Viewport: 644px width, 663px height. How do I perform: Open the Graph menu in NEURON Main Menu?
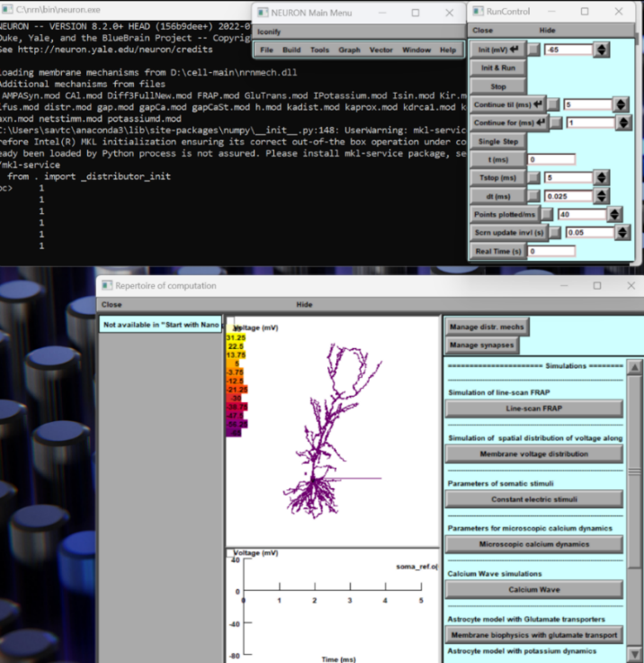tap(349, 49)
